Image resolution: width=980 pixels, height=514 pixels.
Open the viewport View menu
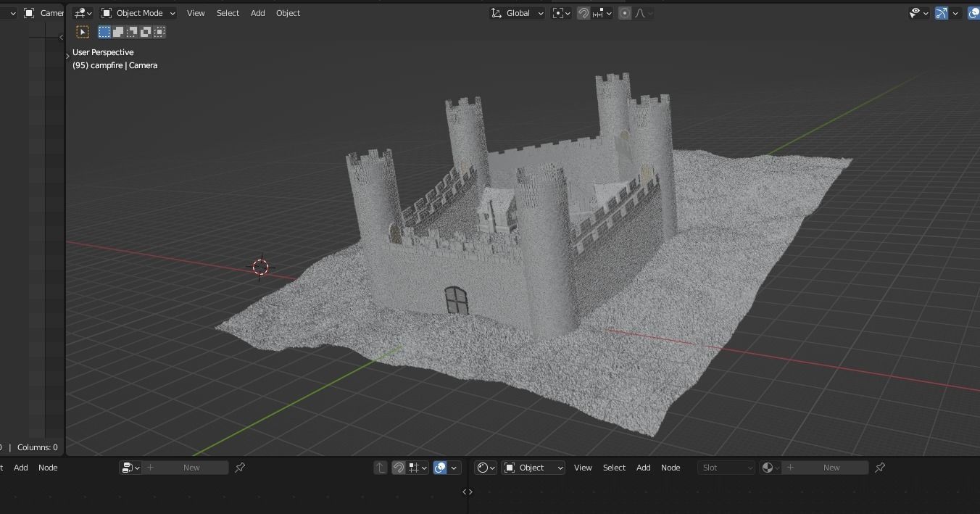(196, 13)
